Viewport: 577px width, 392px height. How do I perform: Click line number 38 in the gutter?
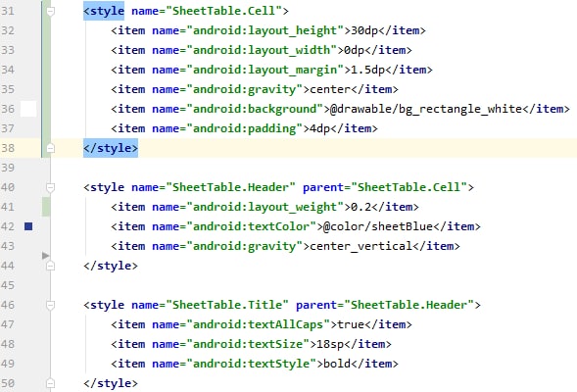pos(8,148)
